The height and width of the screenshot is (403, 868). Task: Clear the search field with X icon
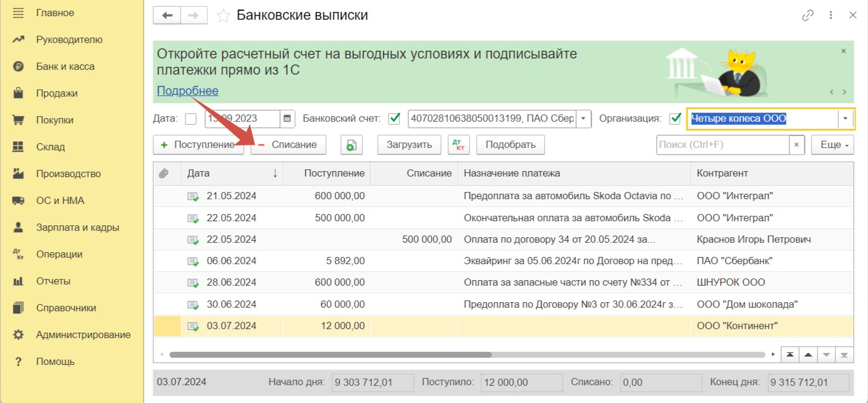pyautogui.click(x=797, y=145)
